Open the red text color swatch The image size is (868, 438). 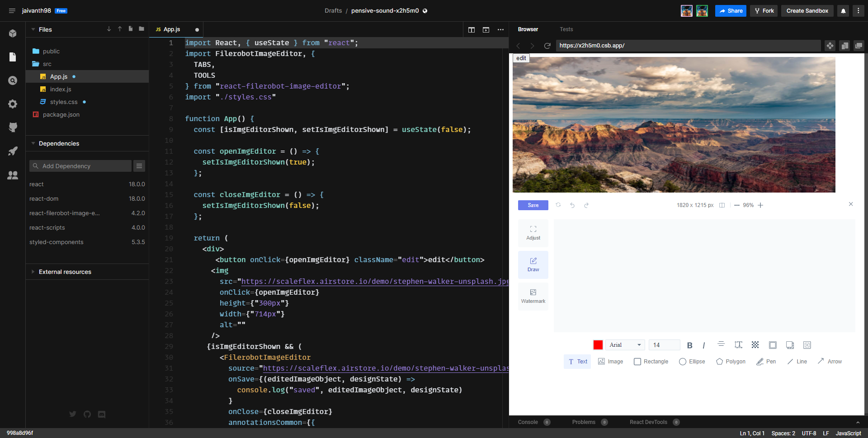click(x=598, y=345)
